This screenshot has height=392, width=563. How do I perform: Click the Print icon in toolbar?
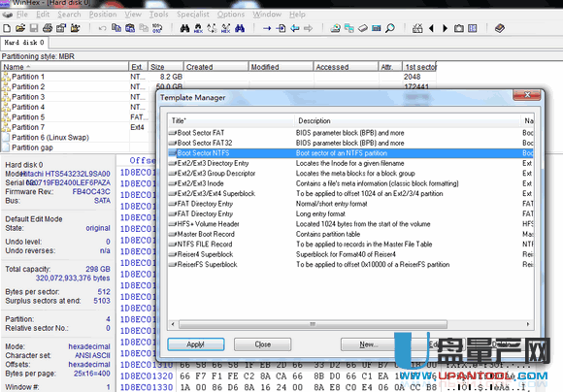(x=48, y=28)
